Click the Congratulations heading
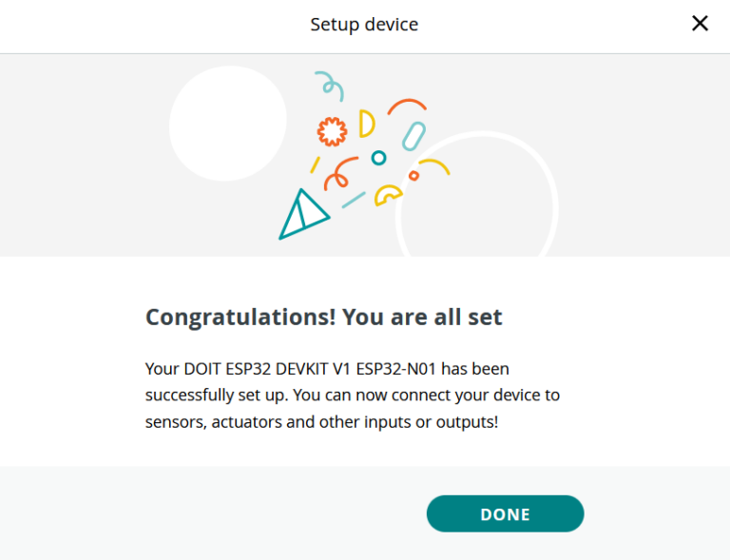 323,317
